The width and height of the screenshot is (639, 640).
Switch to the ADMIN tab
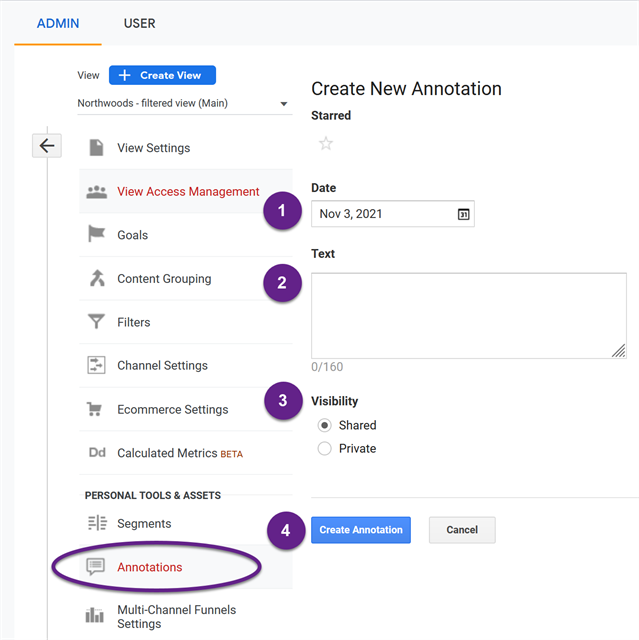58,23
